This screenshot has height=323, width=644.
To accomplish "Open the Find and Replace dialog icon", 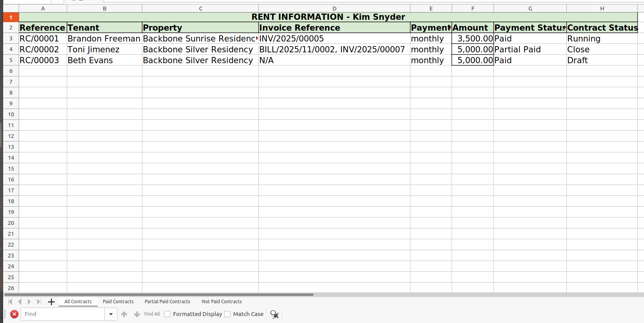I will (x=275, y=314).
